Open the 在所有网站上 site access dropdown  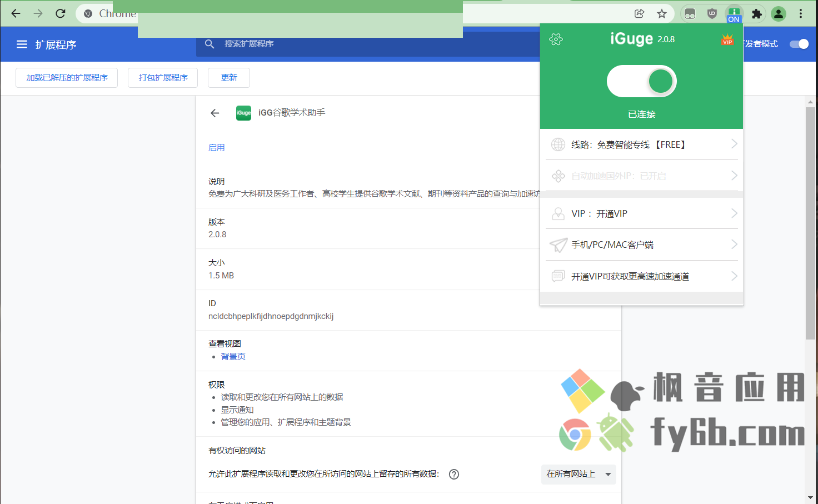[578, 474]
